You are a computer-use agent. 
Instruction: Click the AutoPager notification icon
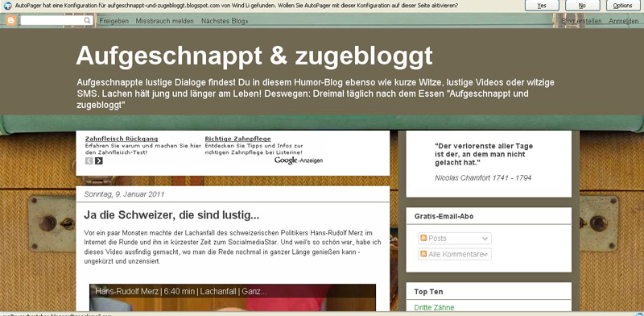tap(7, 6)
